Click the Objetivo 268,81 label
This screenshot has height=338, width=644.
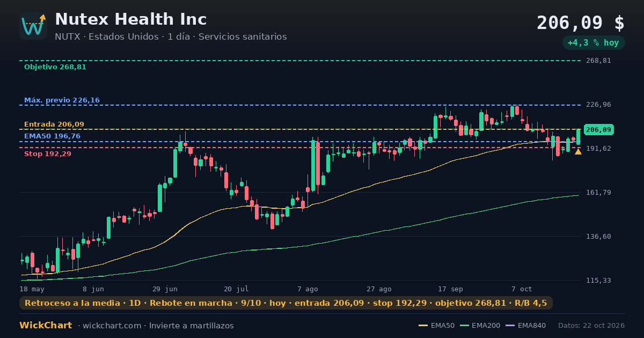tap(55, 67)
